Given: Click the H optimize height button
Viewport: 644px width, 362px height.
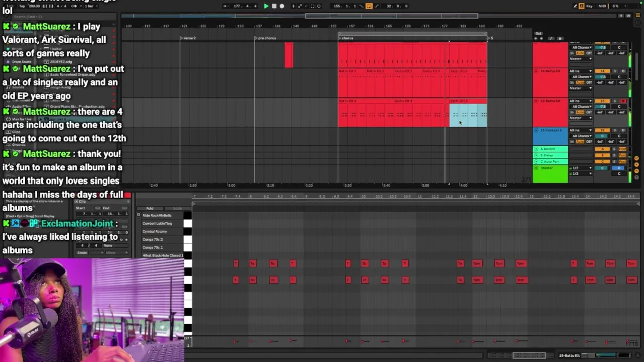Looking at the screenshot, I should click(x=621, y=16).
